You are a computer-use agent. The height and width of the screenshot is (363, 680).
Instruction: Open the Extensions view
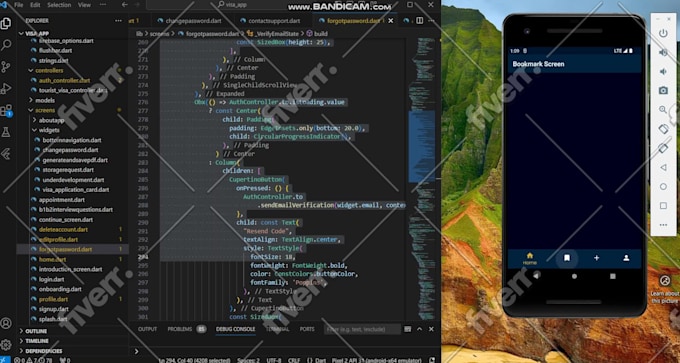tap(6, 110)
